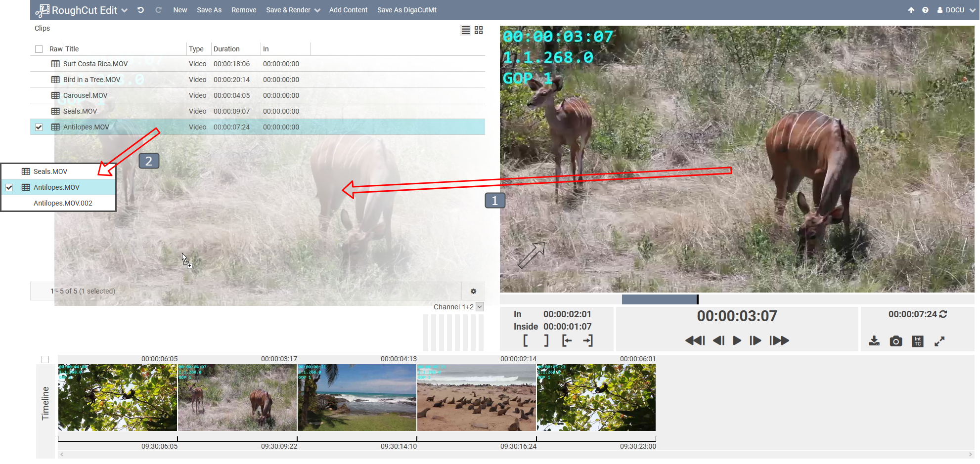Tick the Timeline select checkbox

[45, 359]
